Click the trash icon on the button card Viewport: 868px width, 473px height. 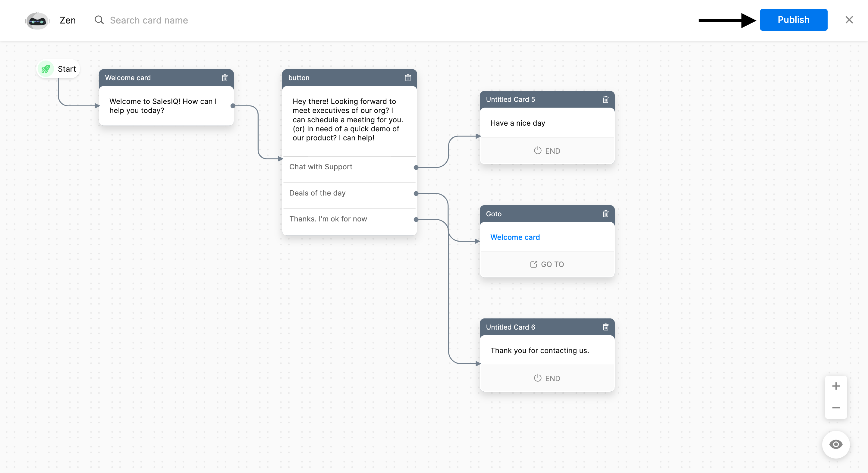click(x=408, y=78)
